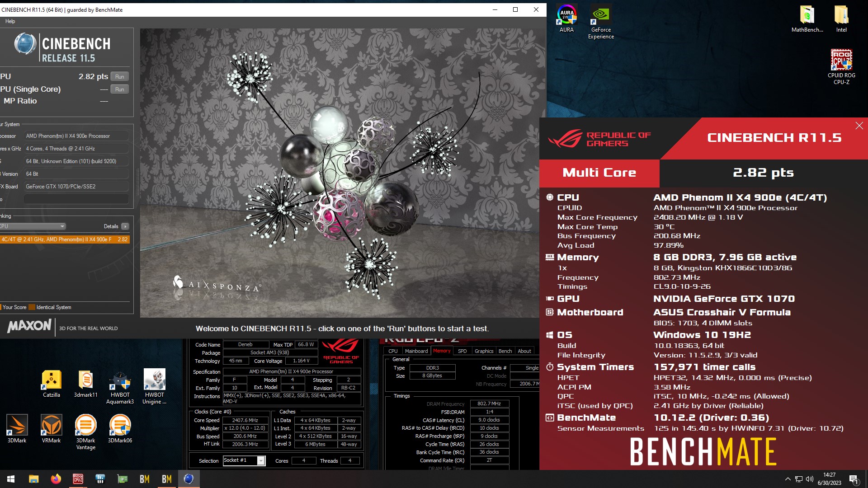
Task: Open the GeForce Experience desktop icon
Action: tap(601, 23)
